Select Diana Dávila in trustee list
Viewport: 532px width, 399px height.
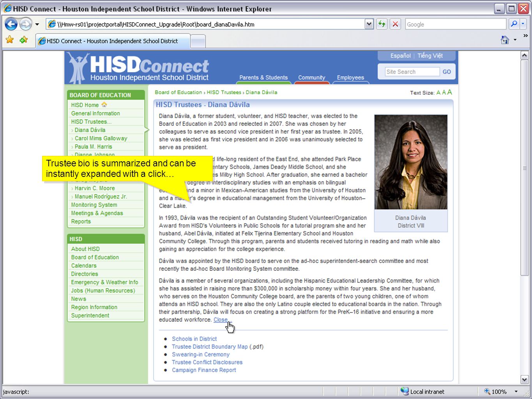click(90, 130)
